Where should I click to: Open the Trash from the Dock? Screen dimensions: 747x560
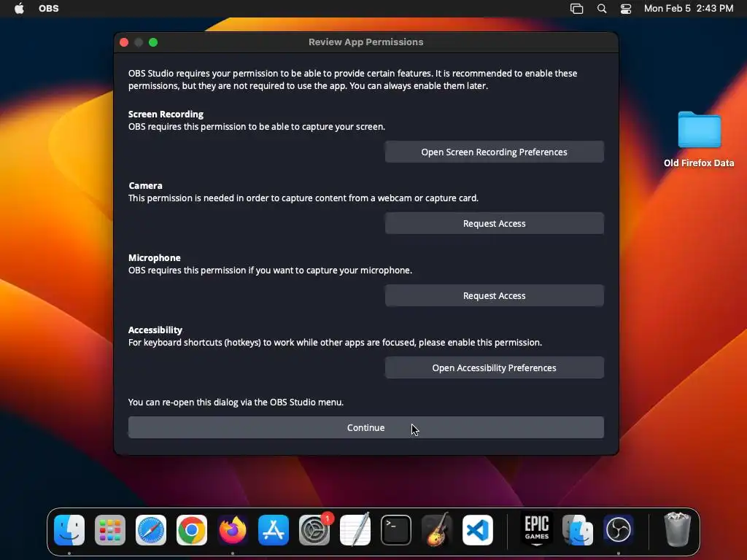[x=677, y=530]
